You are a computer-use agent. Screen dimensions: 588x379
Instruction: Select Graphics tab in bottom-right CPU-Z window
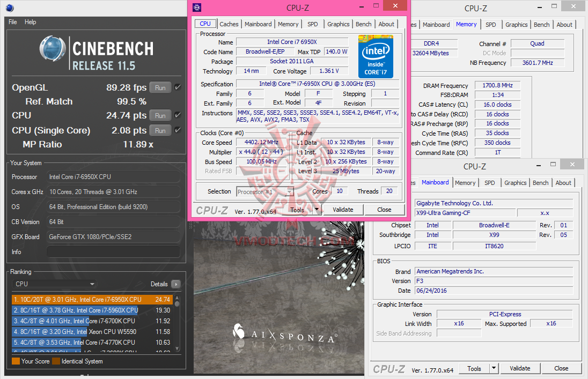click(515, 183)
